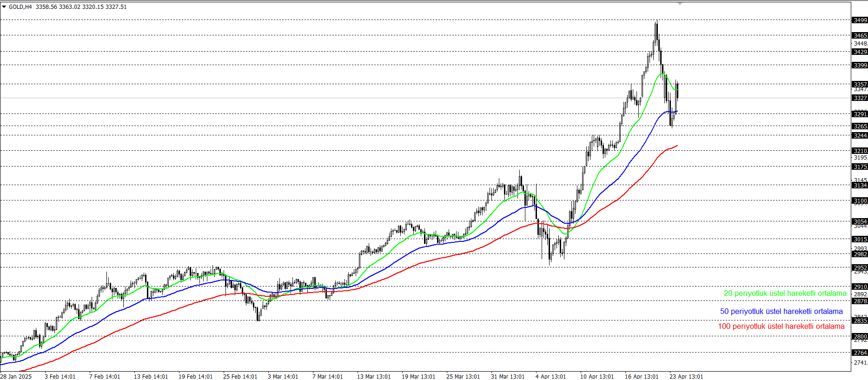This screenshot has width=868, height=380.
Task: Click the 7 Mar 14:01 date label
Action: 328,376
